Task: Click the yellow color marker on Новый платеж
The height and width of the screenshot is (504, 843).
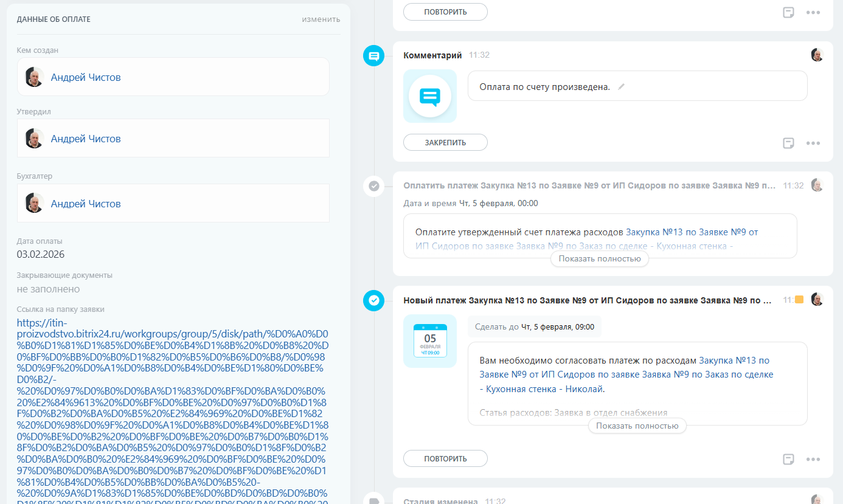Action: coord(799,300)
